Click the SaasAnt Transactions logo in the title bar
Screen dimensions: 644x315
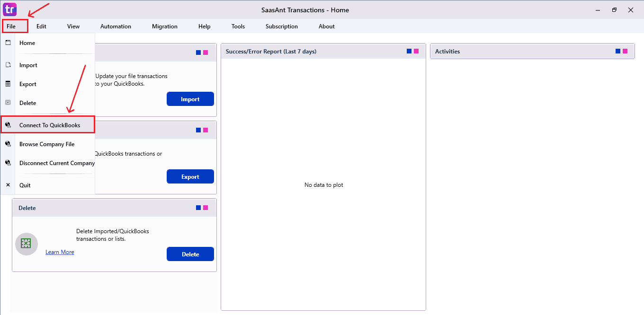tap(9, 9)
